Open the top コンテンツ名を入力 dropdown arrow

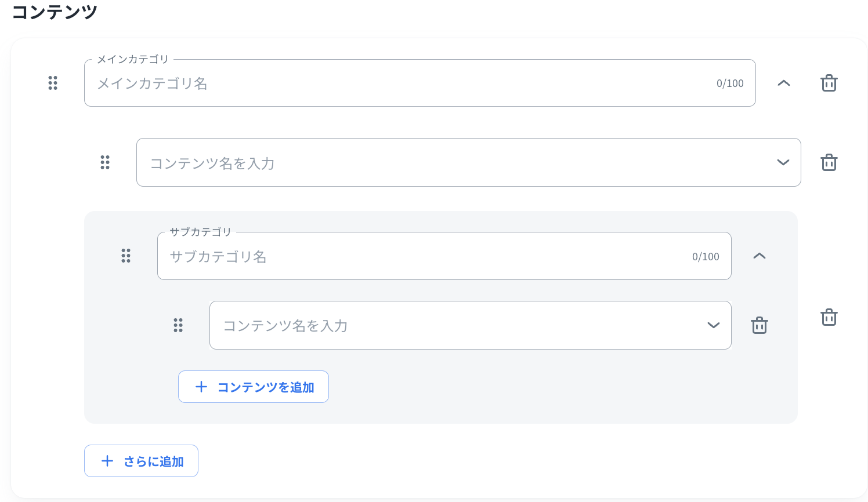click(783, 162)
